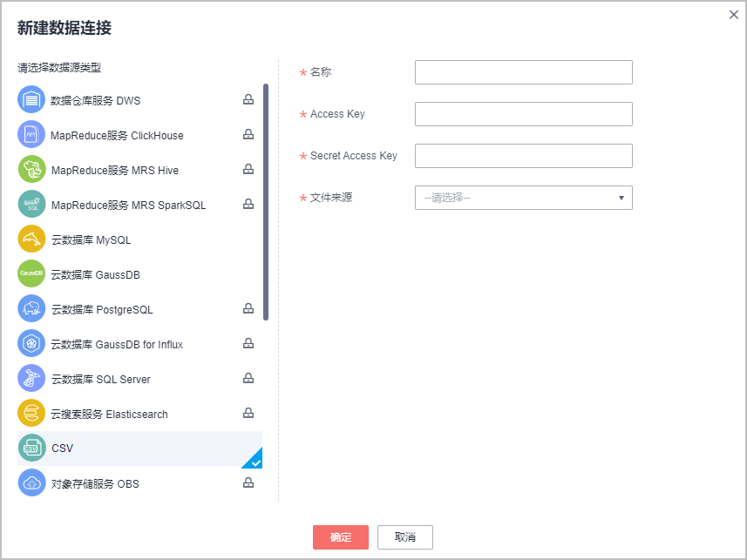This screenshot has width=747, height=560.
Task: Select 数据仓库服务 DWS data source
Action: [x=95, y=100]
